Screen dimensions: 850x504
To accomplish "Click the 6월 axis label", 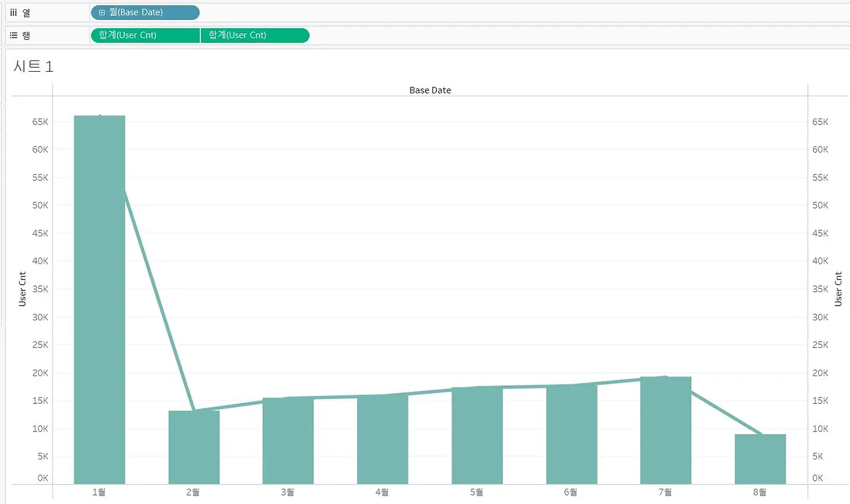I will 570,492.
